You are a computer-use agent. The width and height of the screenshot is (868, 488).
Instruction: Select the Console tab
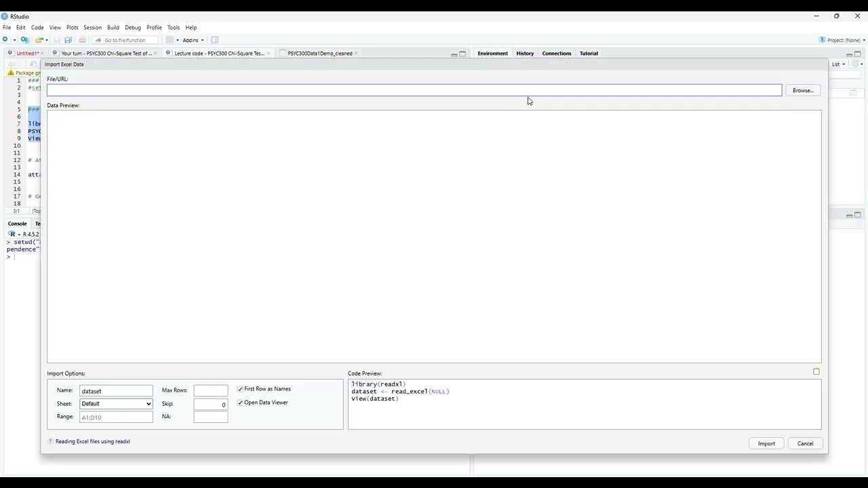[18, 224]
